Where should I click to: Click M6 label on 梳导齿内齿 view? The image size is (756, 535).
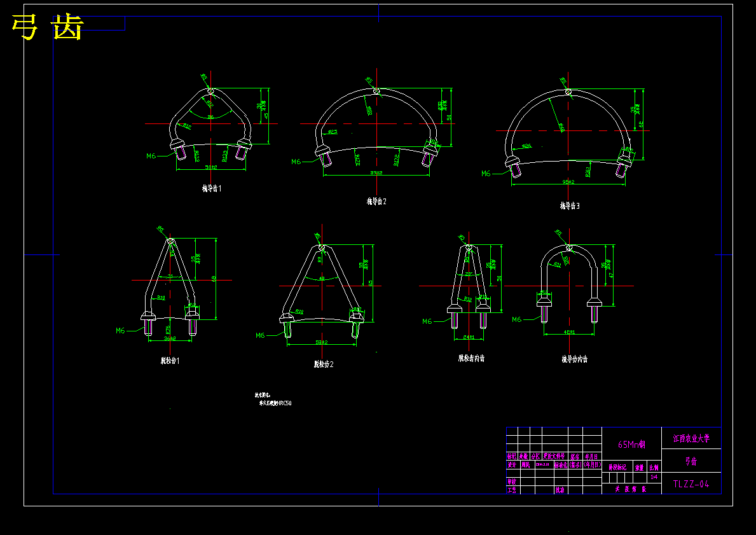tap(516, 319)
